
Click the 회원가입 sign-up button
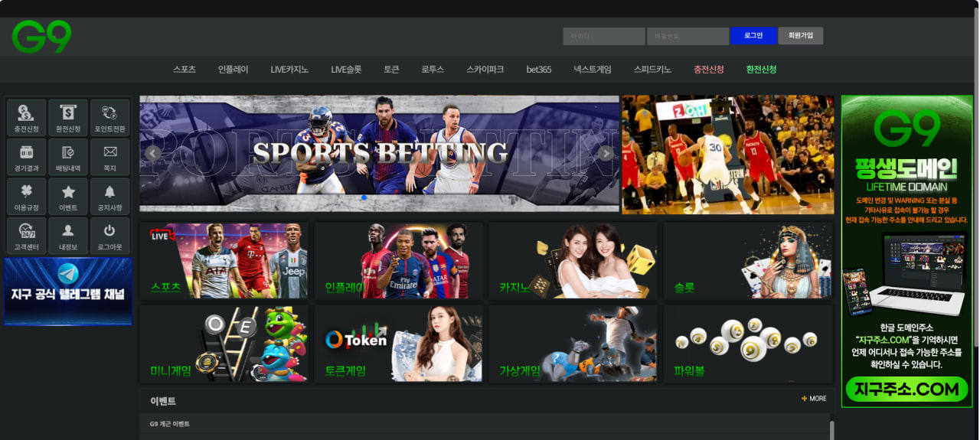tap(800, 36)
